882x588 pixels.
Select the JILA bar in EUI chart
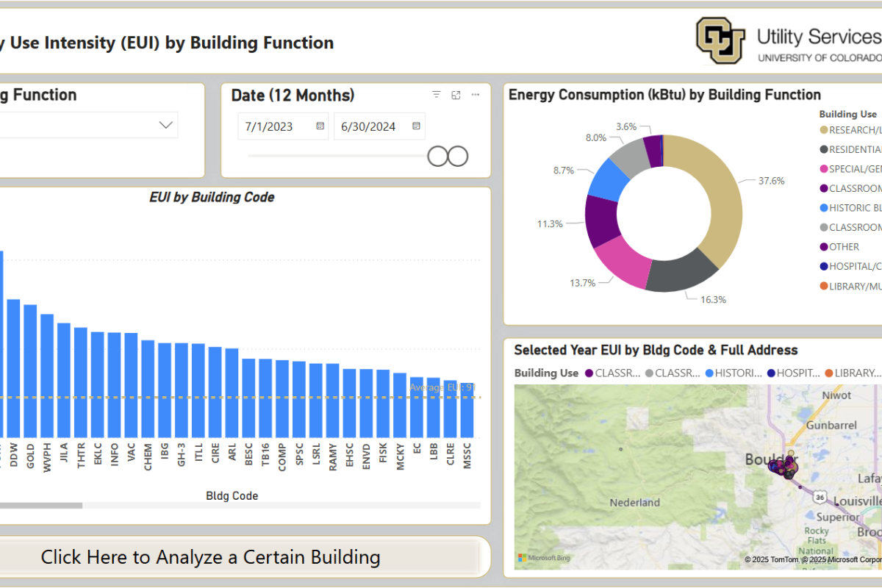(x=64, y=381)
